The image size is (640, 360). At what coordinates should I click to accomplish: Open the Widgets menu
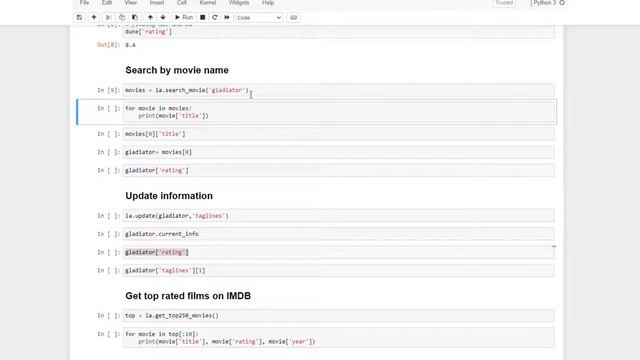coord(239,3)
